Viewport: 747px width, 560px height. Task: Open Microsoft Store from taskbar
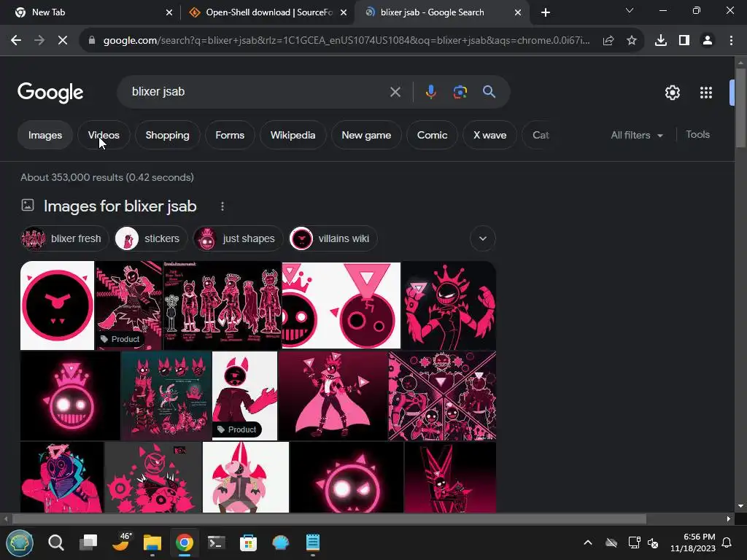click(248, 542)
